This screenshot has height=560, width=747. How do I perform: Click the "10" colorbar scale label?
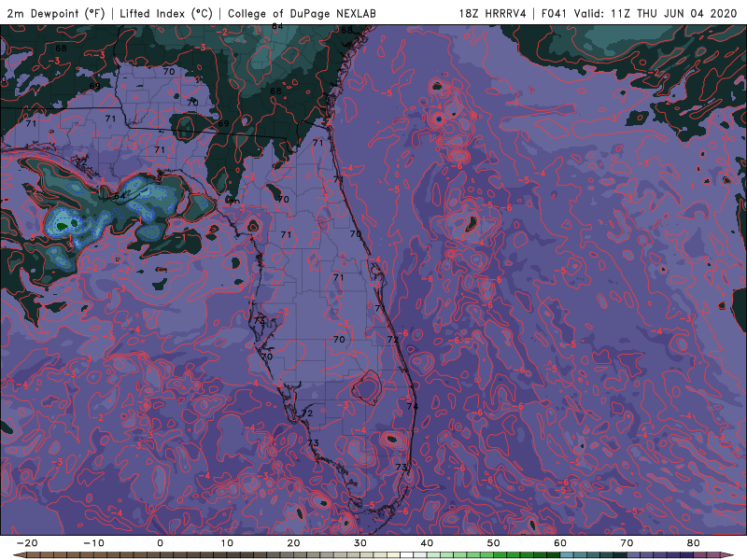point(227,543)
